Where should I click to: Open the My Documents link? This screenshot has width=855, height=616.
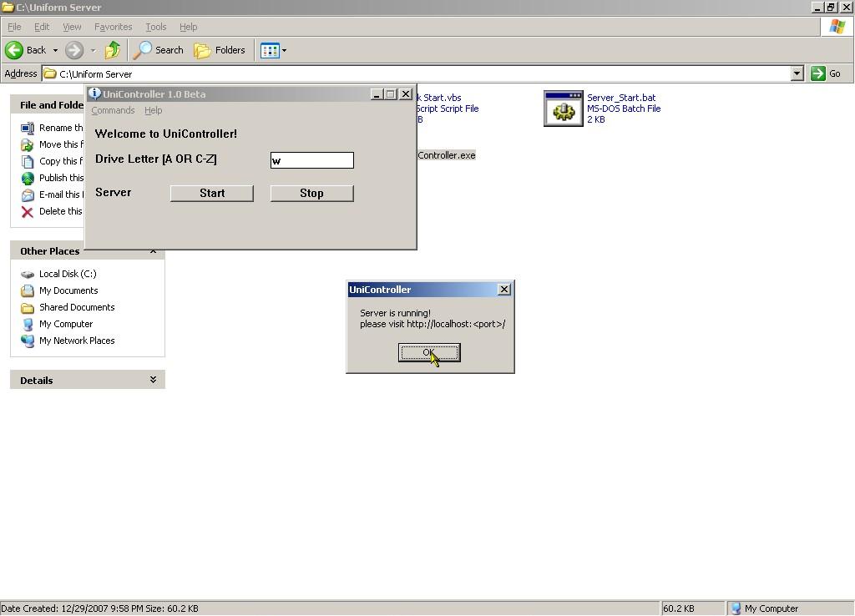[x=68, y=290]
